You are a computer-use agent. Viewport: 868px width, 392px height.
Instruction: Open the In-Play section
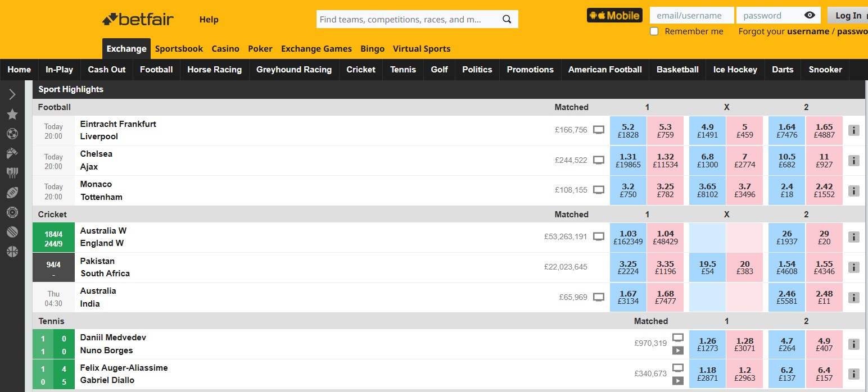point(59,69)
